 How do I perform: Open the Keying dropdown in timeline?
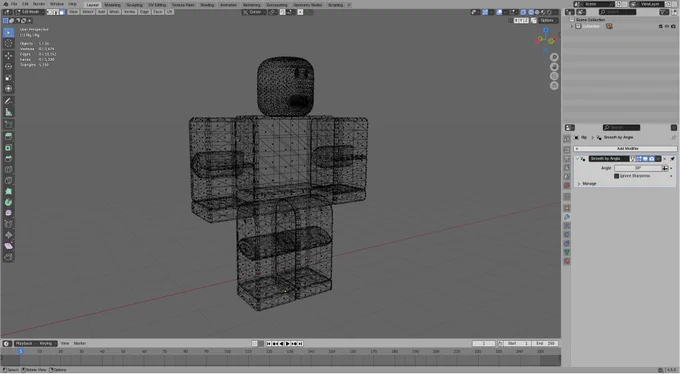(x=47, y=343)
